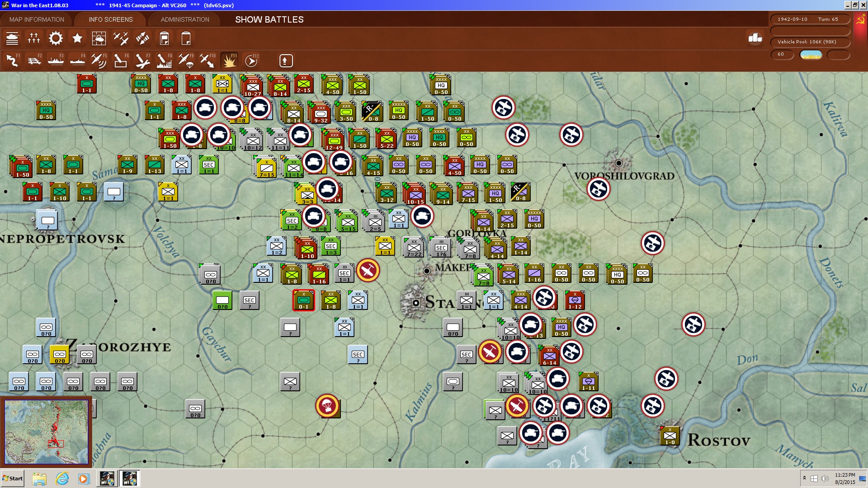Click F12 end turn button
This screenshot has height=488, width=868.
pos(251,60)
